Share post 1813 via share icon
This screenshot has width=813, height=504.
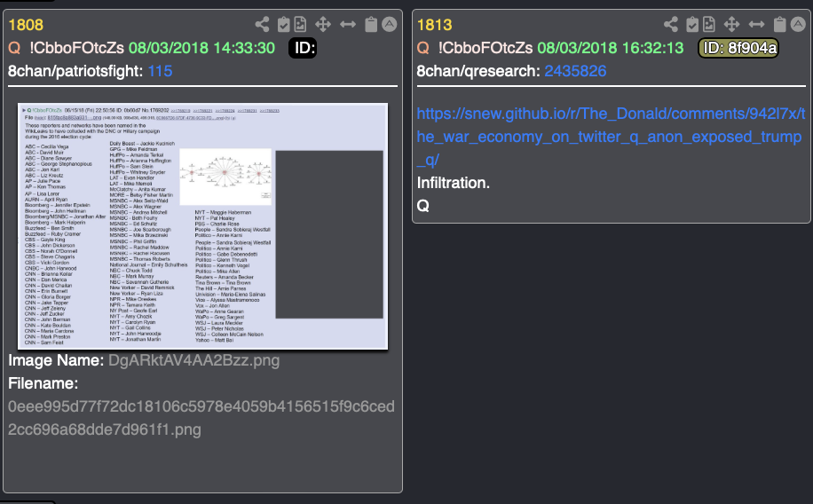pos(670,24)
